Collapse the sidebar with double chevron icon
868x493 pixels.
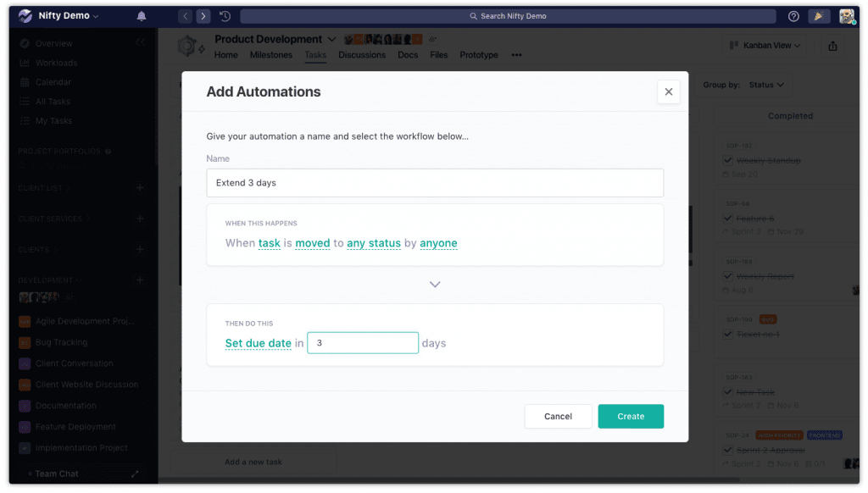pos(141,42)
